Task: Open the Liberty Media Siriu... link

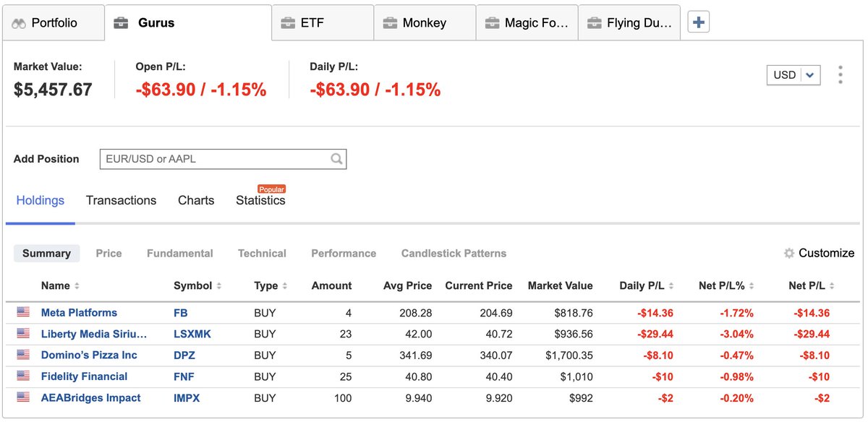Action: click(94, 334)
